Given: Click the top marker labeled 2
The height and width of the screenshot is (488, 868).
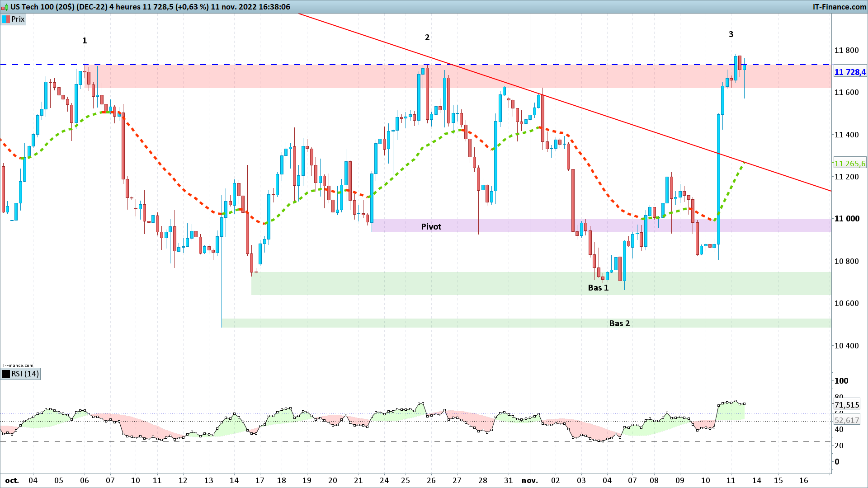Looking at the screenshot, I should (427, 38).
